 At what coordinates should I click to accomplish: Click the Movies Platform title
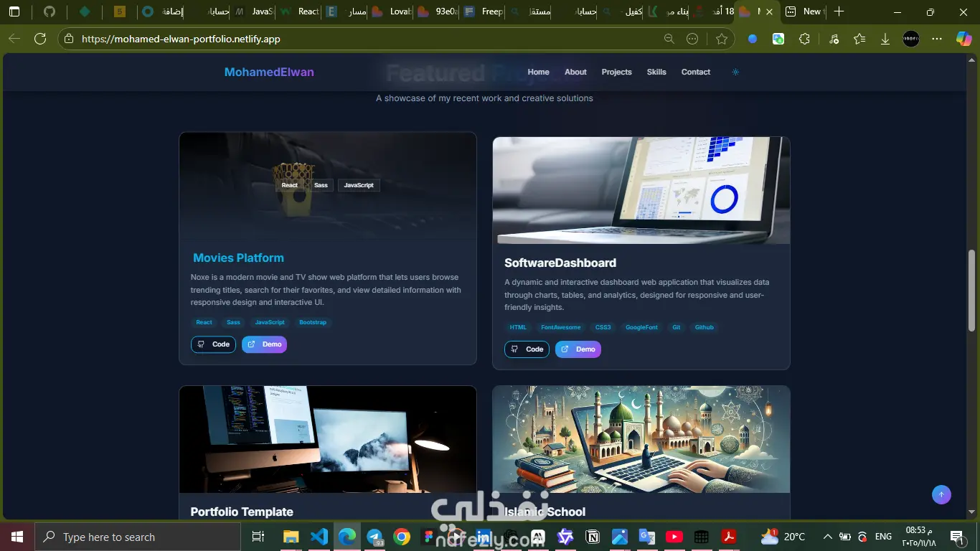[238, 258]
